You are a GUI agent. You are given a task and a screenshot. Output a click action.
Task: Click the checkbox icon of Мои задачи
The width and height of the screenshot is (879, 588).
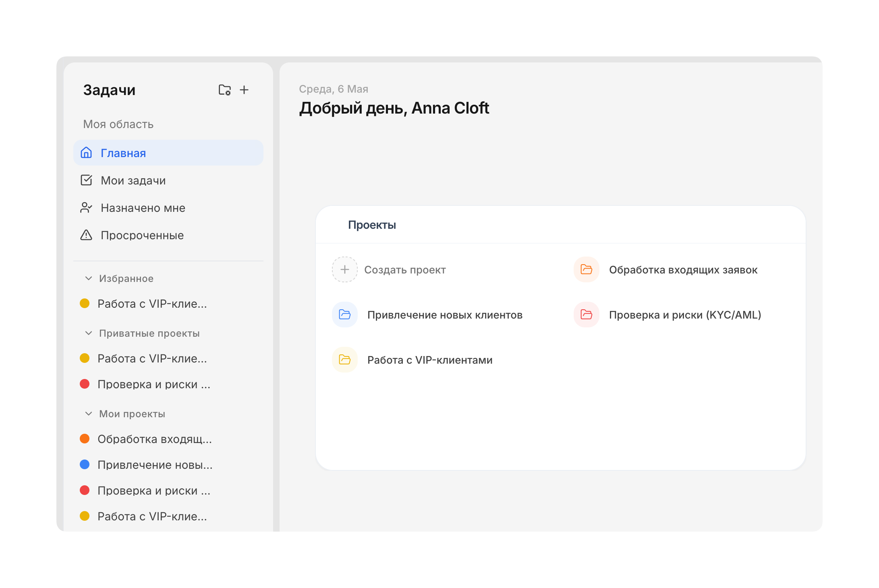tap(86, 180)
